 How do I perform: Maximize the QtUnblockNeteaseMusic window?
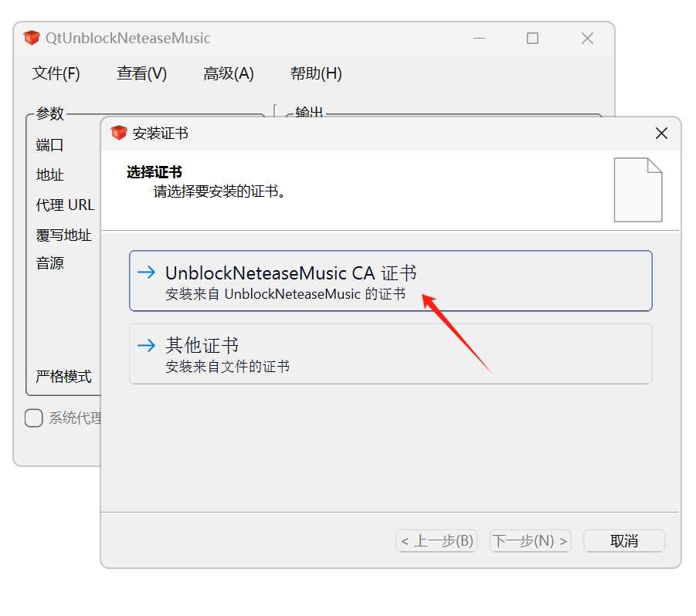coord(532,39)
